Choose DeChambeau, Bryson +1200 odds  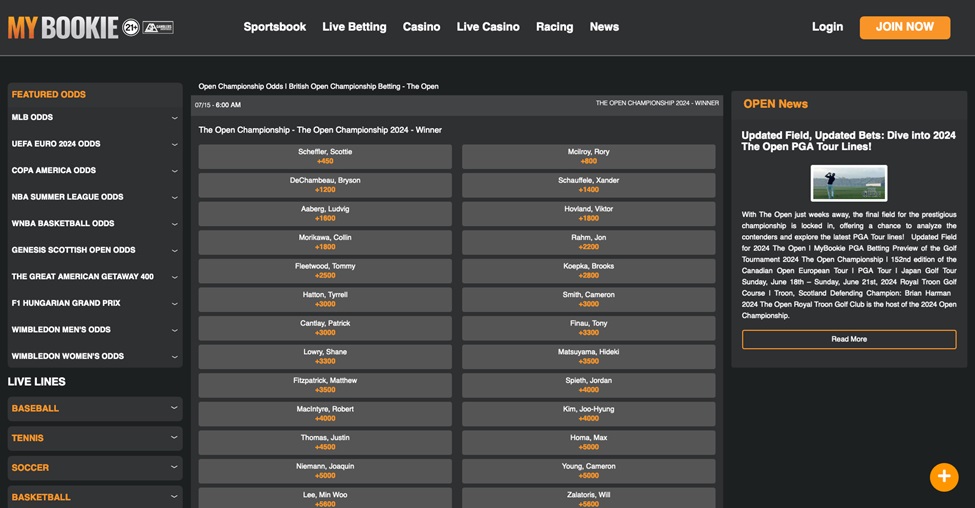pyautogui.click(x=325, y=185)
